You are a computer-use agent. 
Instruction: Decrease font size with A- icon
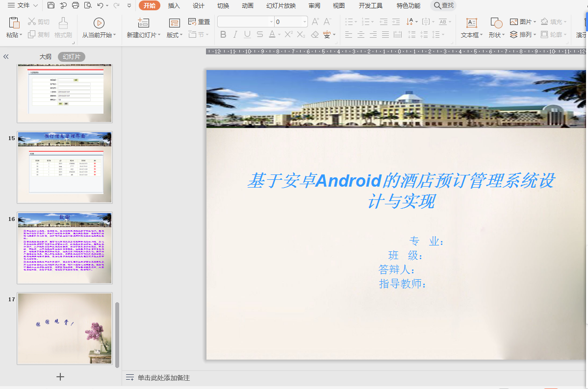coord(328,22)
